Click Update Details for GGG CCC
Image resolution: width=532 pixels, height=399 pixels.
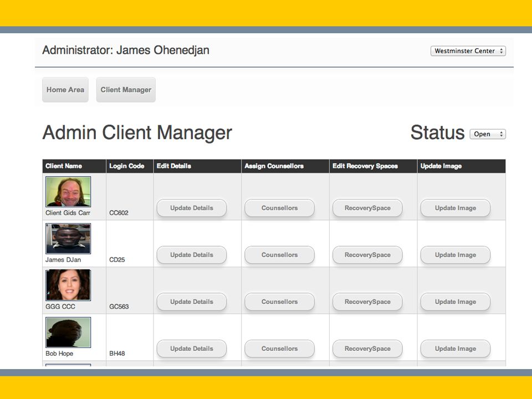191,301
